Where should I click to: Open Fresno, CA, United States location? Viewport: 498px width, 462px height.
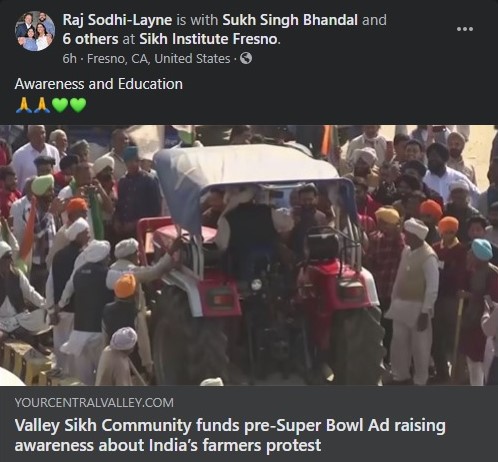(x=159, y=59)
